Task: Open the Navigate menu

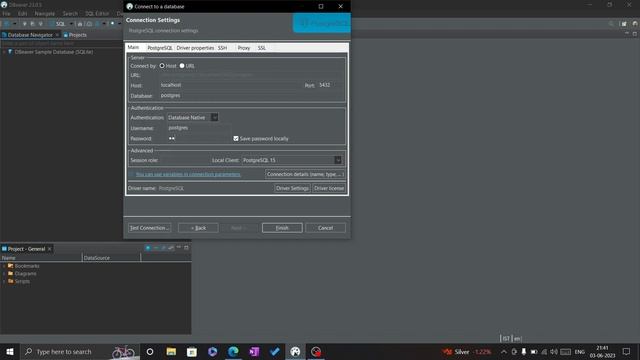Action: 44,13
